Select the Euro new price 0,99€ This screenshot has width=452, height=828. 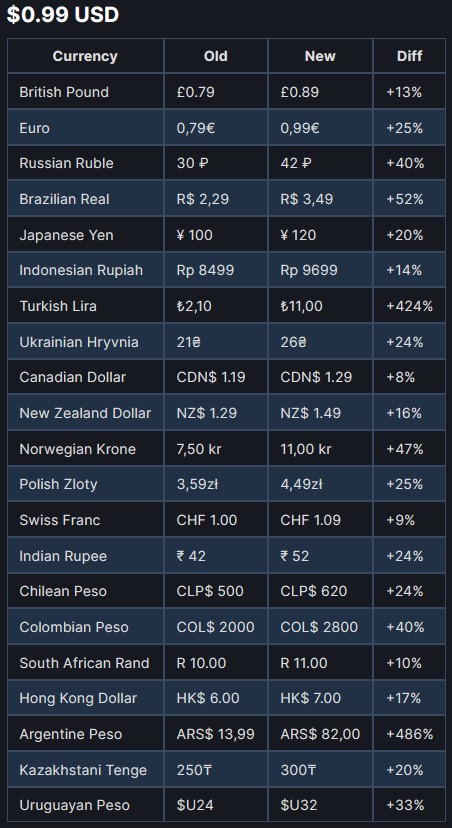coord(300,128)
